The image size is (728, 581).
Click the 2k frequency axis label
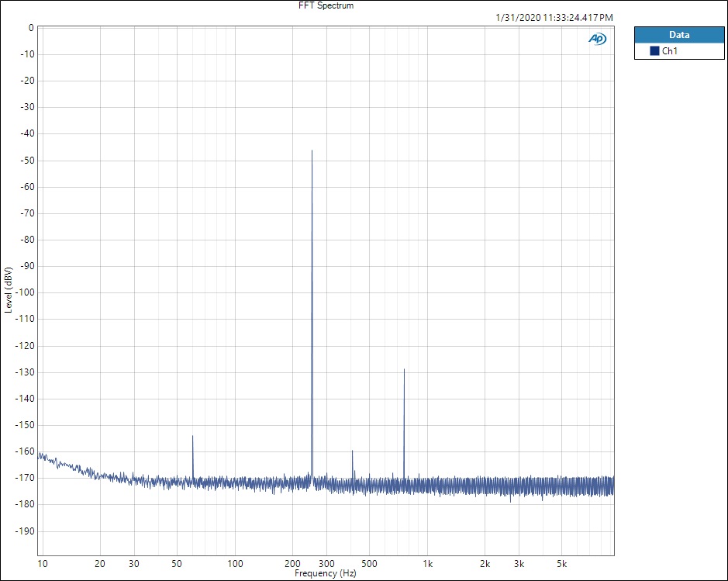(485, 564)
